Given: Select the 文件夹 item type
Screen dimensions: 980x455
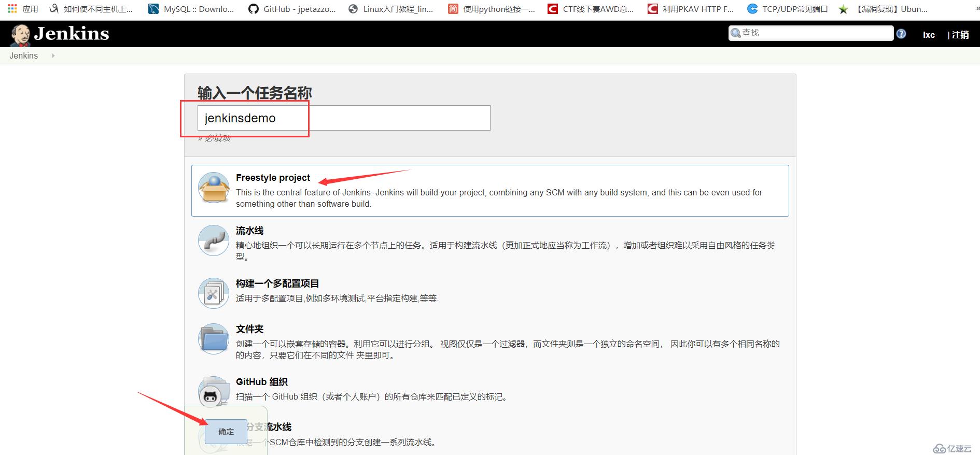Looking at the screenshot, I should pyautogui.click(x=490, y=342).
